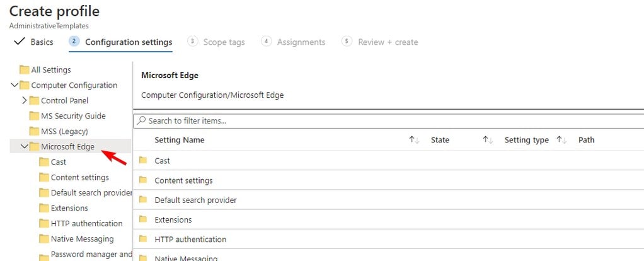Screen dimensions: 644x261
Task: Open the Review + create step tab
Action: 380,42
